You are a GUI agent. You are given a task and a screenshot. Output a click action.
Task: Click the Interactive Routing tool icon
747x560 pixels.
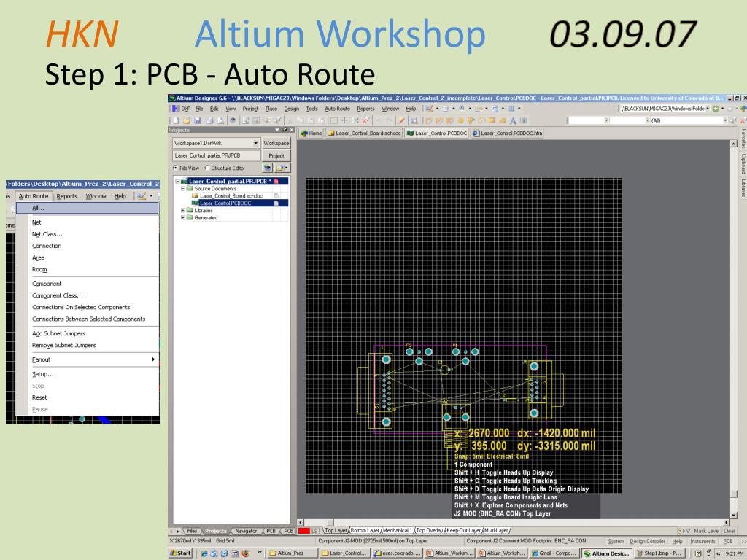point(429,121)
